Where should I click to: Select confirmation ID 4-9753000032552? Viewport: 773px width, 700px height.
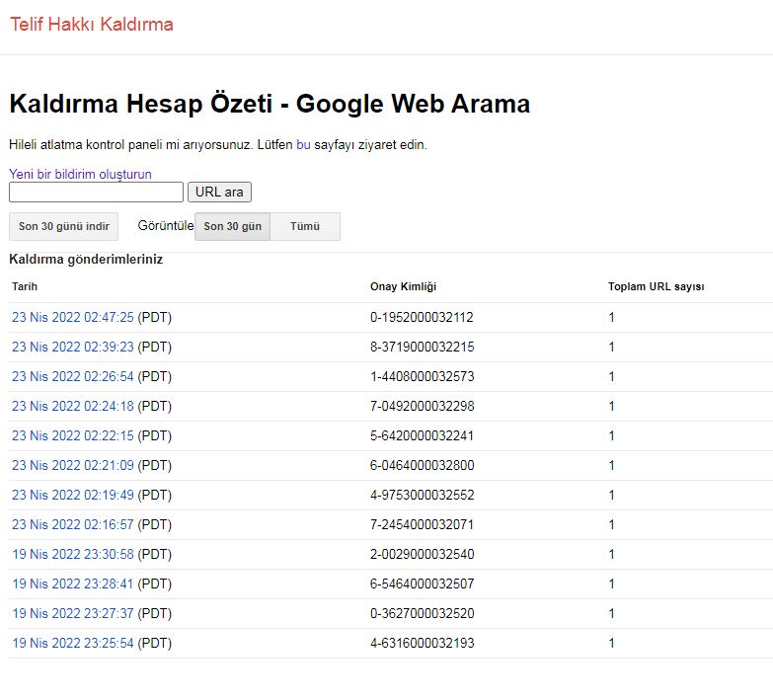[422, 495]
